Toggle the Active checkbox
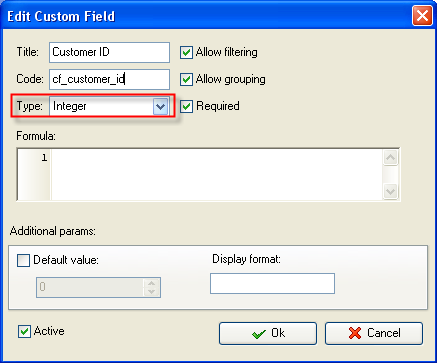 point(24,331)
